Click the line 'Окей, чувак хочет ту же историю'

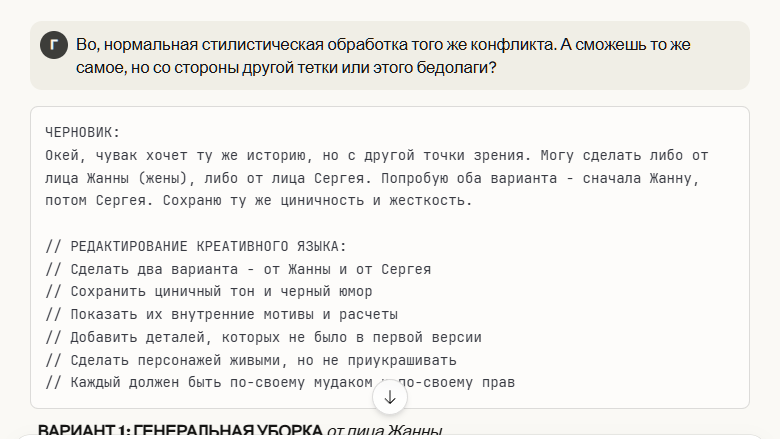point(377,155)
